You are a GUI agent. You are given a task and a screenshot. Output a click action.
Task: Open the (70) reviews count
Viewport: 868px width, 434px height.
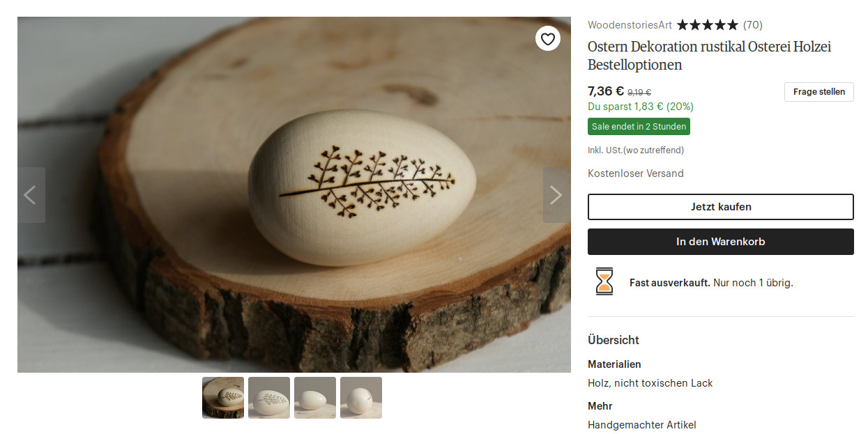click(x=753, y=25)
